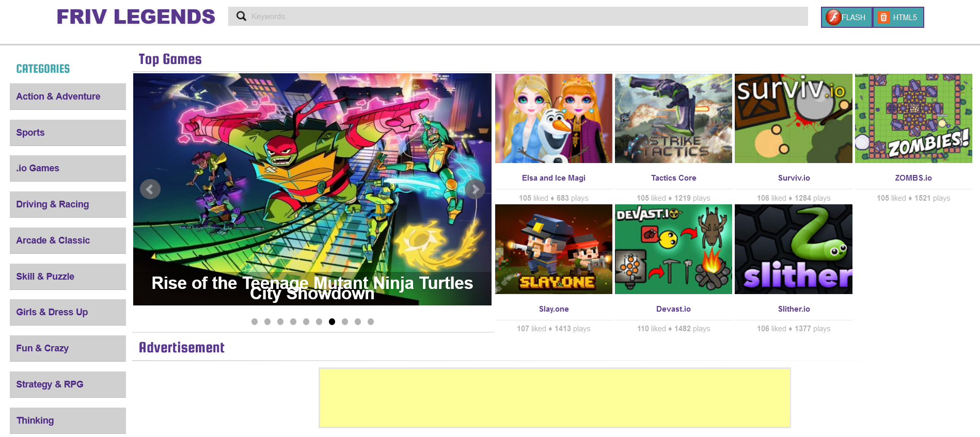The height and width of the screenshot is (437, 980).
Task: Open the Ninja Turtles featured banner
Action: click(312, 189)
